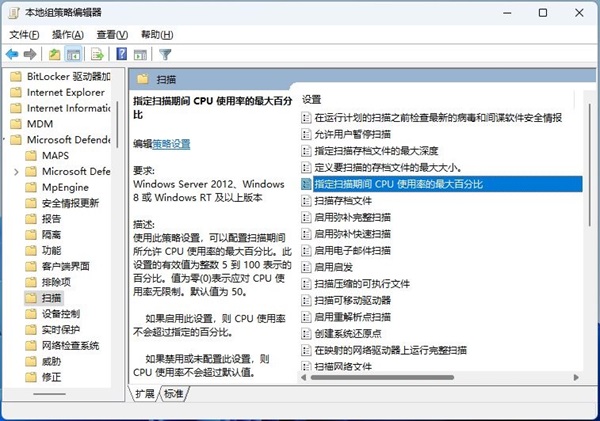Select the 允许用户暂停扫描 policy

[x=346, y=134]
